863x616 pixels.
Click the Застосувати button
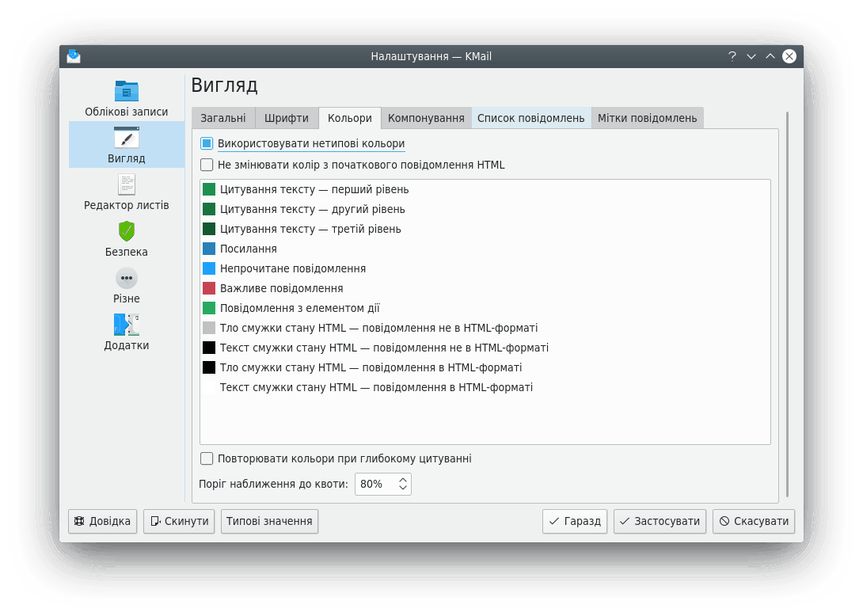(x=660, y=521)
